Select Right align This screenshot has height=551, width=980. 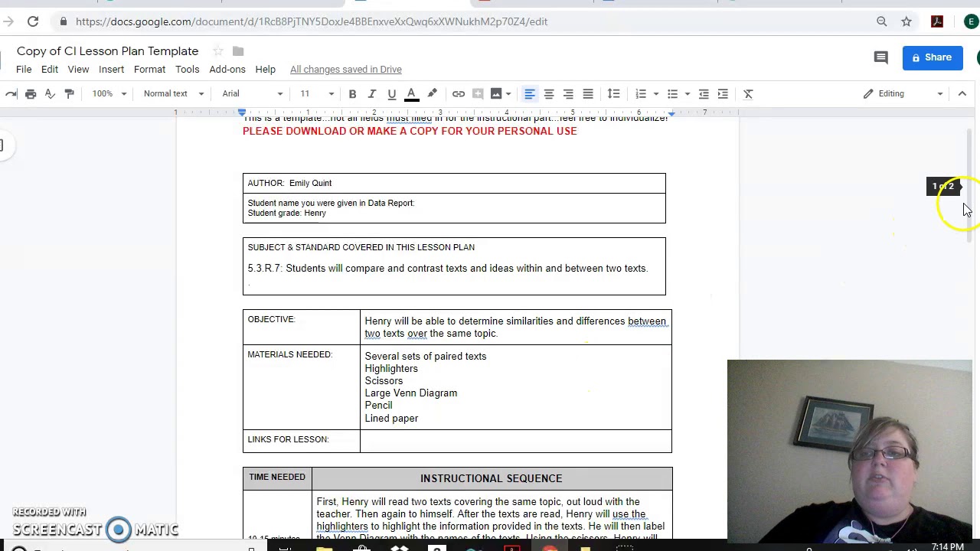coord(568,93)
